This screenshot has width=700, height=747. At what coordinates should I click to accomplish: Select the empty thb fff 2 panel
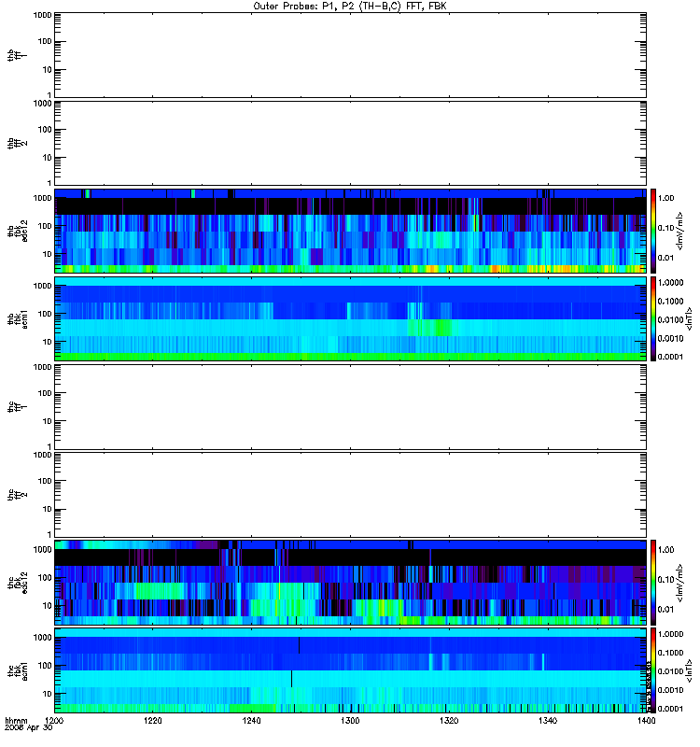click(350, 143)
